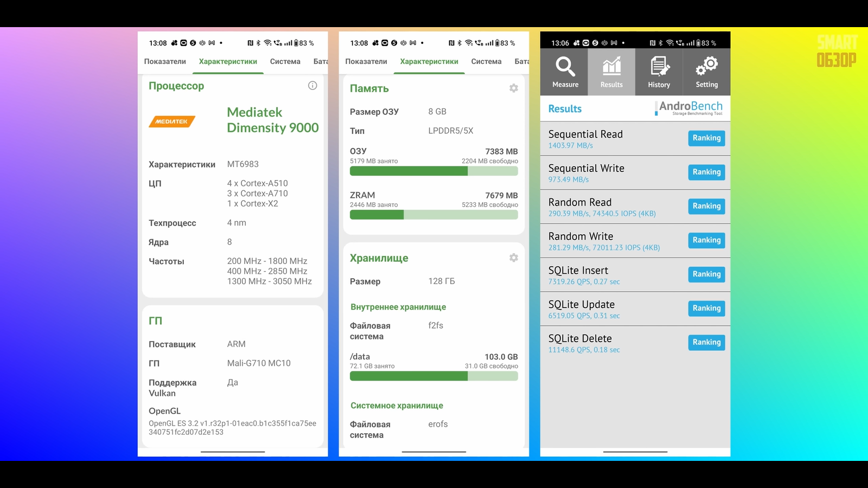Tap Ranking button for Random Read
Image resolution: width=868 pixels, height=488 pixels.
click(x=706, y=206)
